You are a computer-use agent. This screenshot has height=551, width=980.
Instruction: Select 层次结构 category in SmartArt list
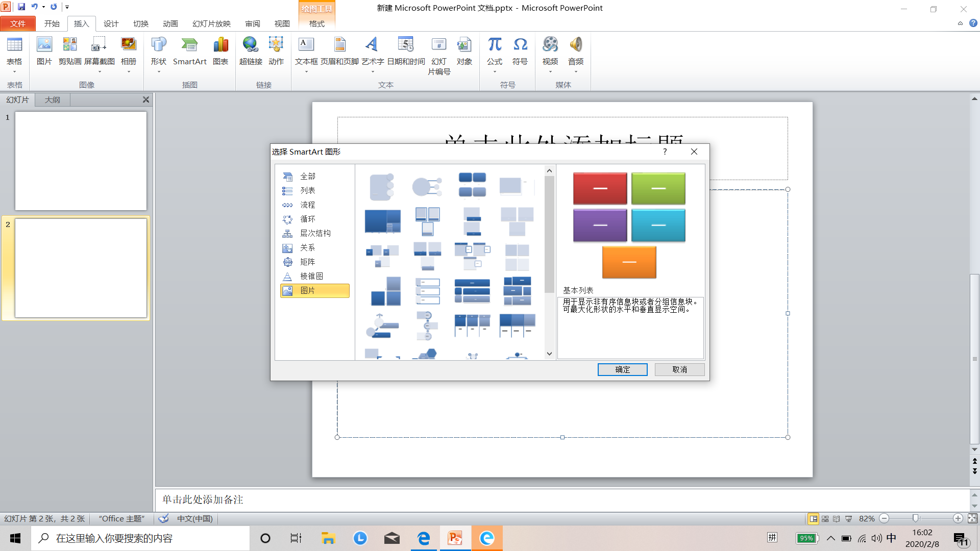(x=315, y=233)
